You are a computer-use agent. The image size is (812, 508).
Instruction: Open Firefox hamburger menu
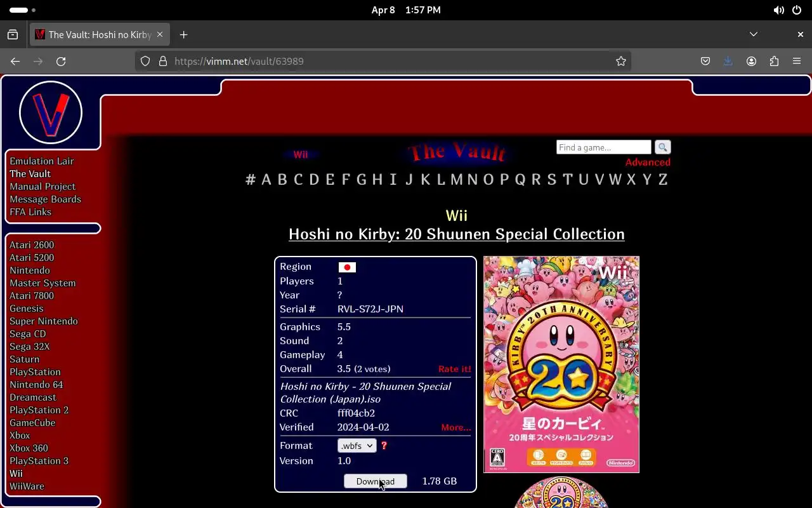point(797,61)
